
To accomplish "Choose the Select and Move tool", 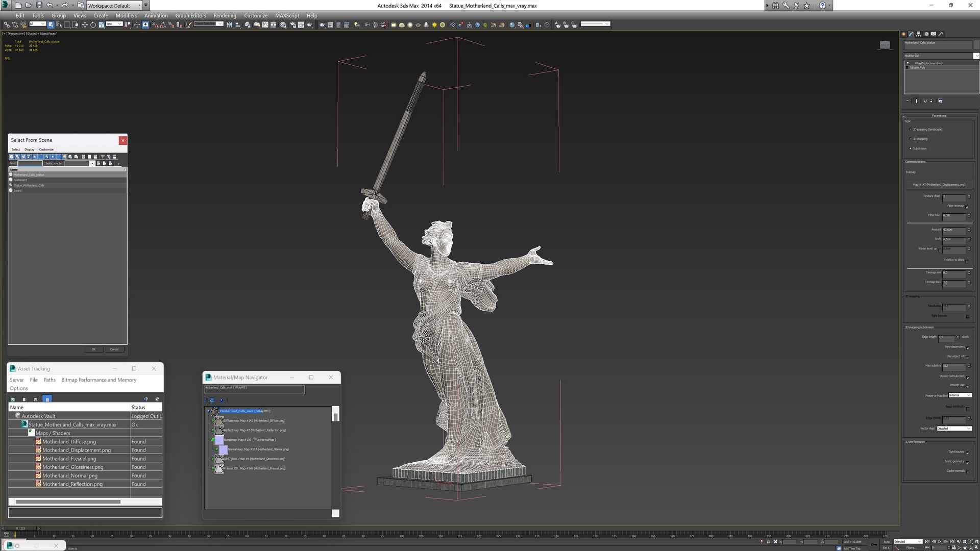I will tap(85, 24).
